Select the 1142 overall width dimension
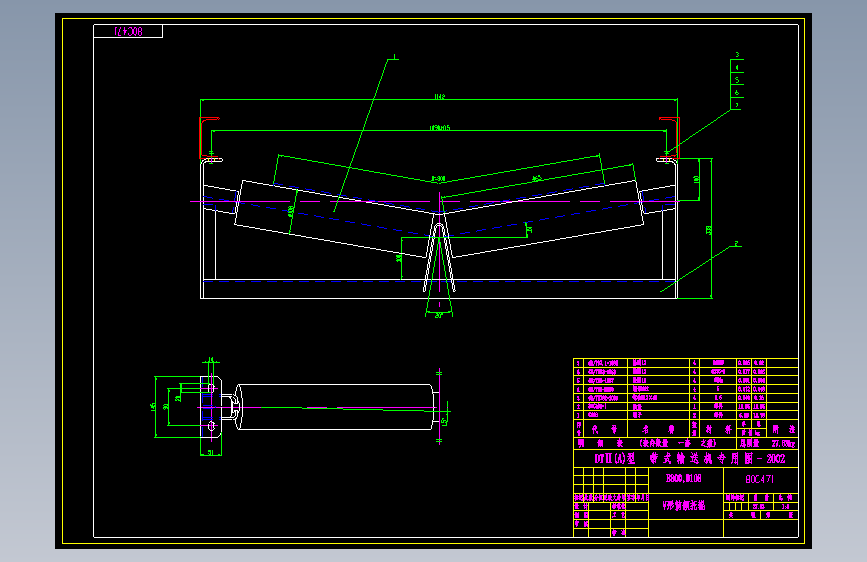867x562 pixels. tap(440, 97)
